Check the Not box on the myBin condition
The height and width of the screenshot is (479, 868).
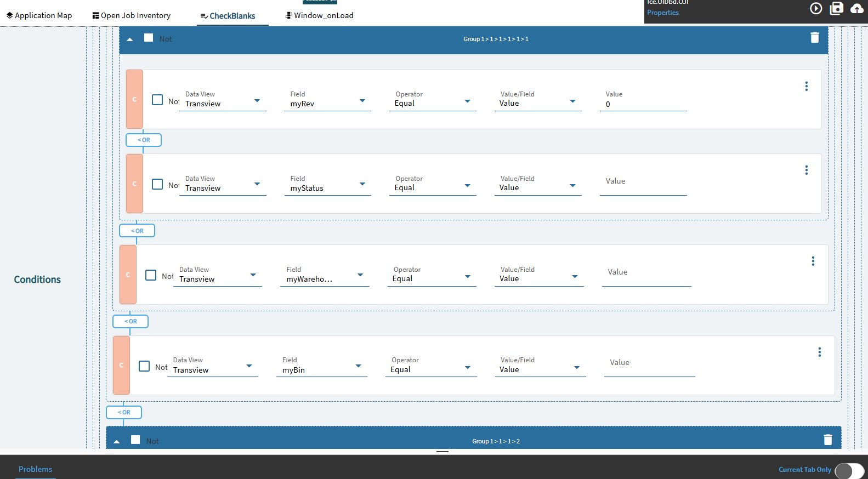(x=144, y=366)
